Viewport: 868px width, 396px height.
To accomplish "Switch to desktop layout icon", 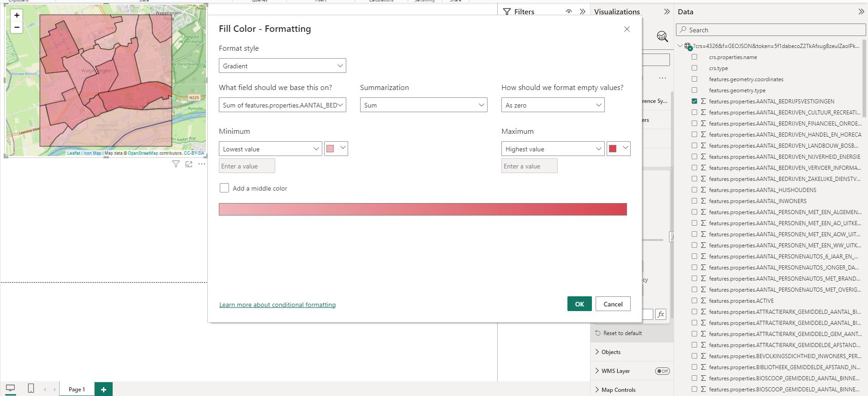I will 10,389.
